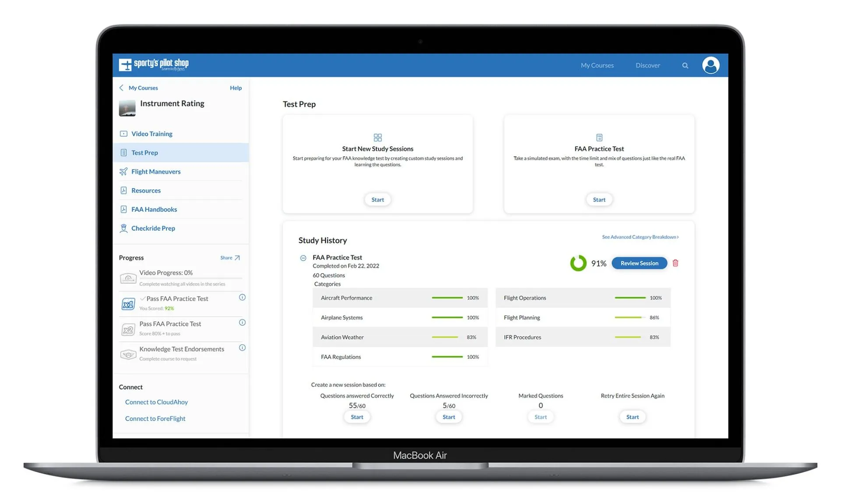Show info for scored Pass FAA Practice Test

click(242, 297)
